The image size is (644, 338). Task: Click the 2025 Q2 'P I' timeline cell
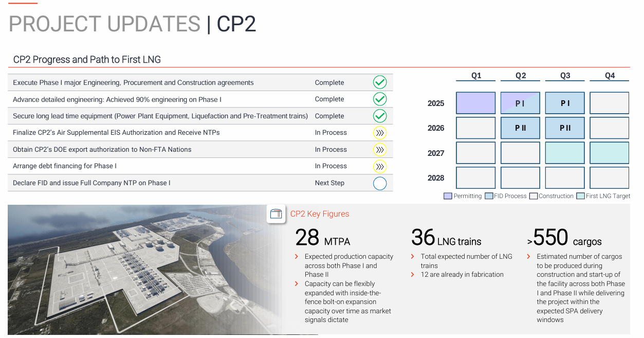tap(520, 103)
